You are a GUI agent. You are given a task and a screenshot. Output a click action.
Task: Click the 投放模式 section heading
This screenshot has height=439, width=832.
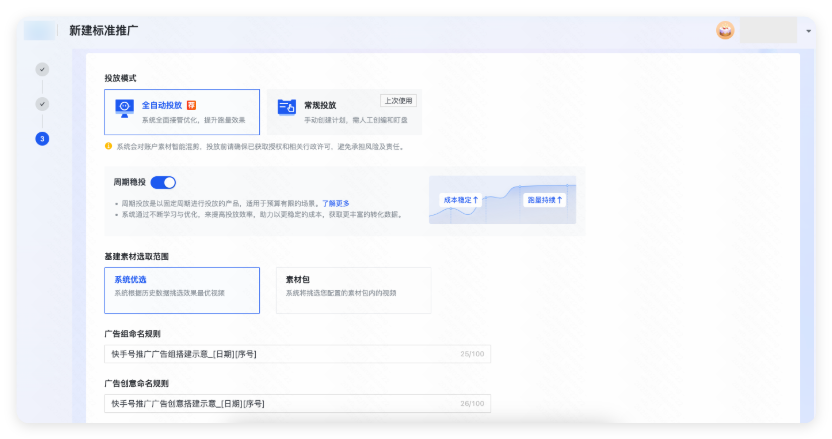click(120, 78)
